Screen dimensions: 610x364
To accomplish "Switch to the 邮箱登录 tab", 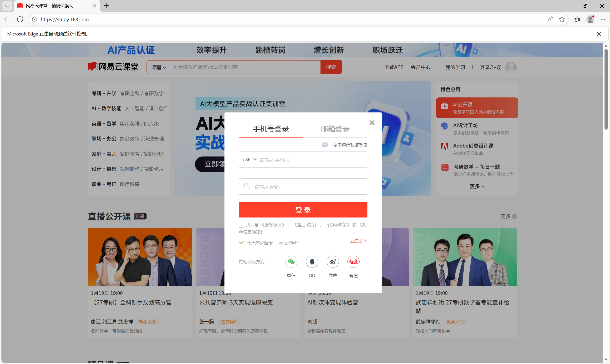I will click(x=335, y=129).
